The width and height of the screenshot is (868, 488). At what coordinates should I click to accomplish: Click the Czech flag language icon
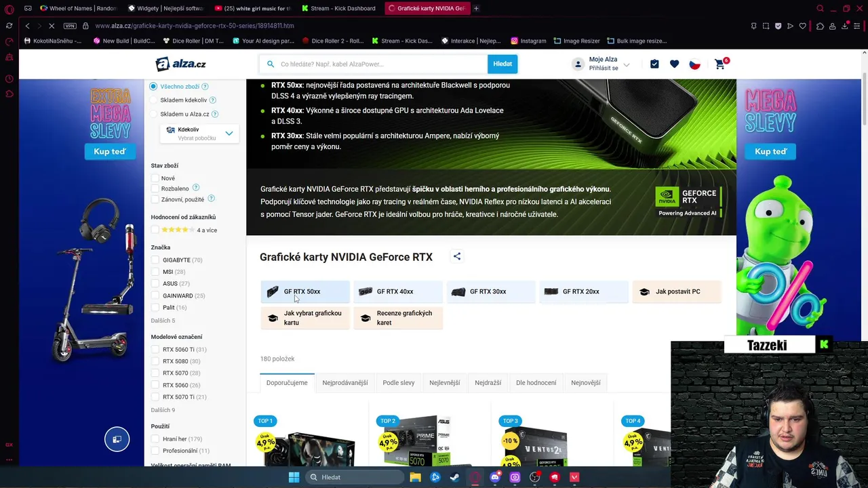click(694, 64)
